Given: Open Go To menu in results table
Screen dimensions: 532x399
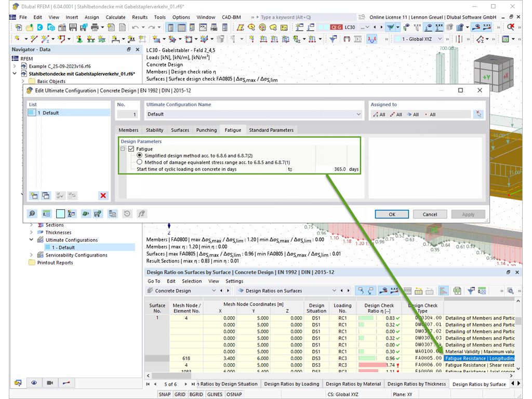Looking at the screenshot, I should tap(154, 281).
